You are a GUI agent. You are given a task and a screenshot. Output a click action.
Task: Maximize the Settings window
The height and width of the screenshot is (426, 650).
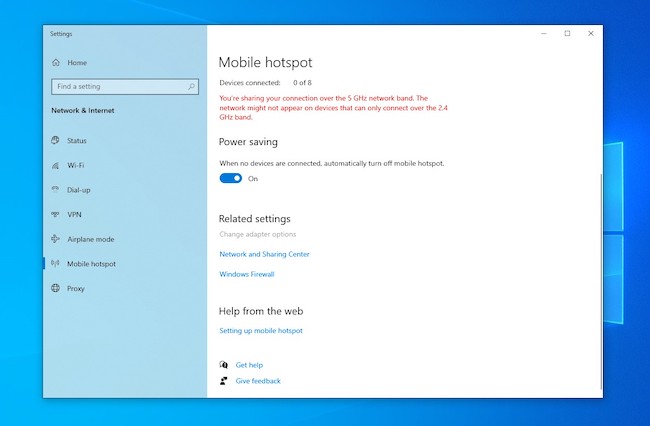568,34
